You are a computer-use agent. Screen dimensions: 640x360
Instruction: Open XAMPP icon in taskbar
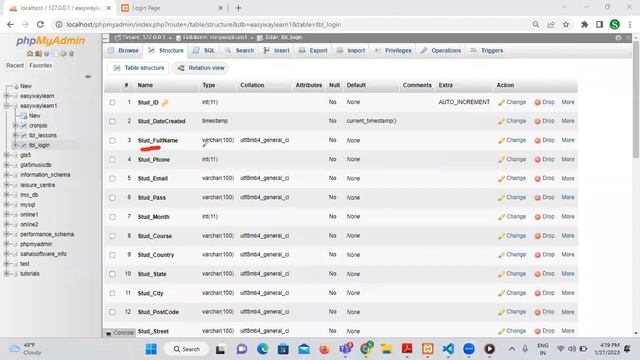427,349
